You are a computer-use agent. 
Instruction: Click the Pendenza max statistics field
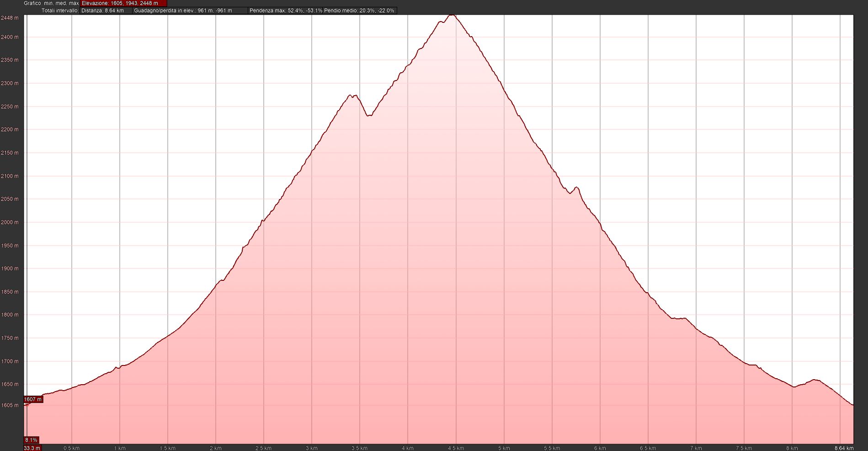[x=286, y=11]
